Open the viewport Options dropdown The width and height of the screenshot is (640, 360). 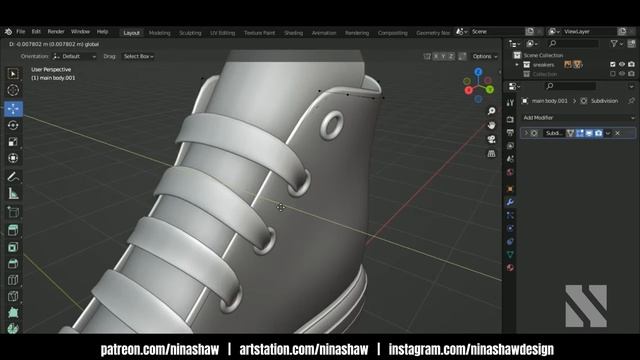pyautogui.click(x=485, y=56)
